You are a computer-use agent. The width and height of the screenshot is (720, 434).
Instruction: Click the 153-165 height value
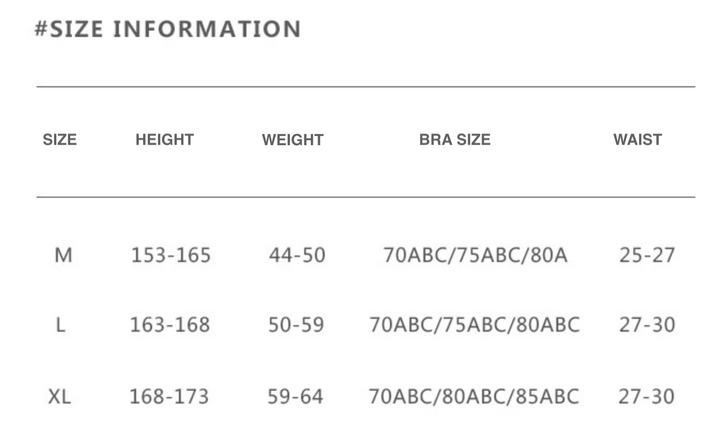171,255
